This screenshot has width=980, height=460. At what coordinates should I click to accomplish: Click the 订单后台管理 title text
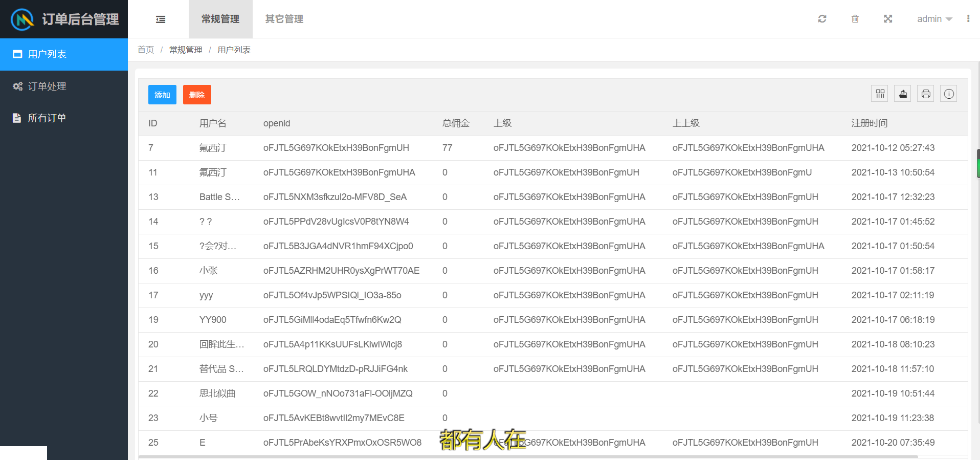81,19
